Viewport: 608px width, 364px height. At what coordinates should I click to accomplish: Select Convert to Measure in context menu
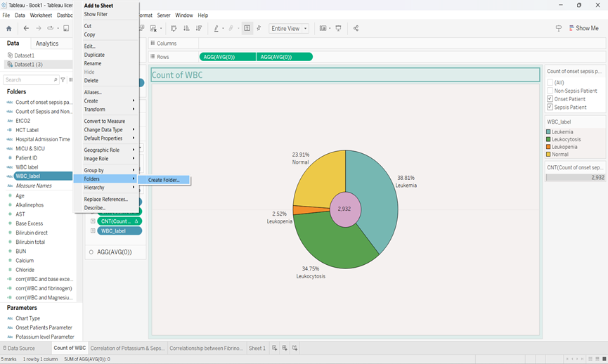(x=105, y=121)
